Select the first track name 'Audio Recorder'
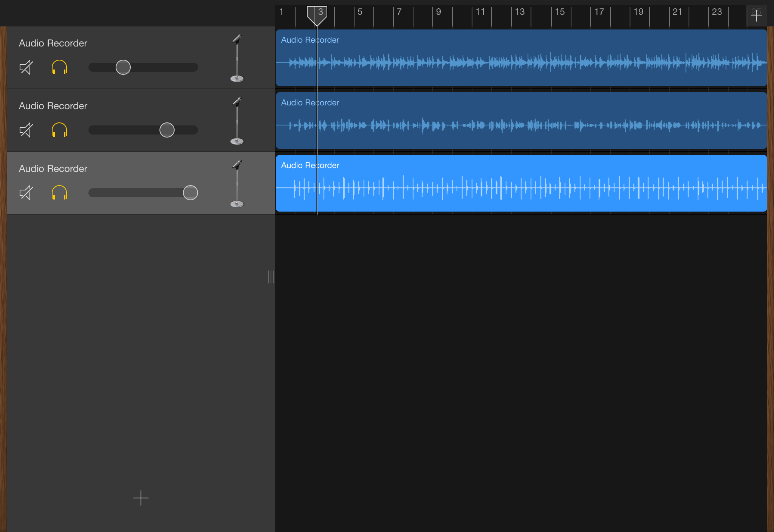 (x=53, y=43)
